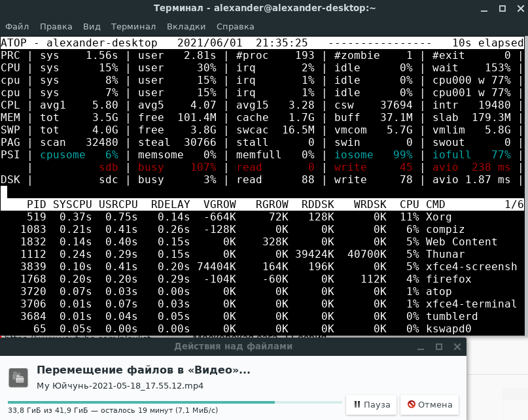
Task: Click the atop process name
Action: (438, 292)
